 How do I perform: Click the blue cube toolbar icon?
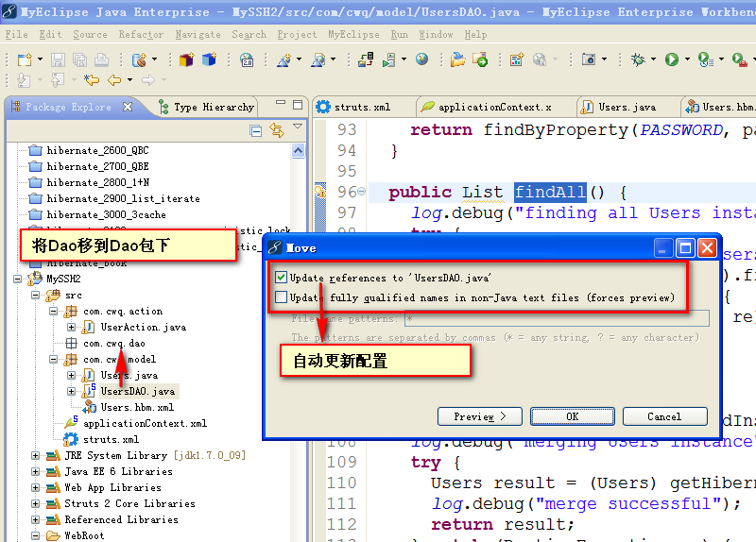point(209,59)
